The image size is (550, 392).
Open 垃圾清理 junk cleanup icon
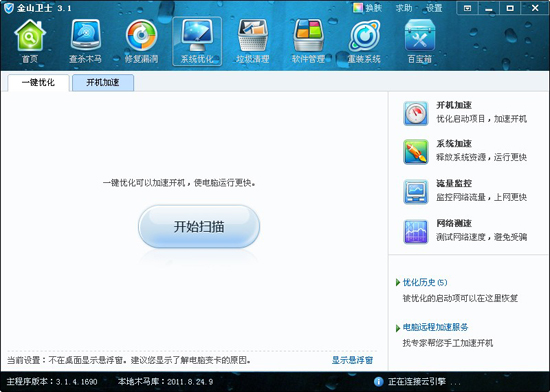(x=253, y=35)
